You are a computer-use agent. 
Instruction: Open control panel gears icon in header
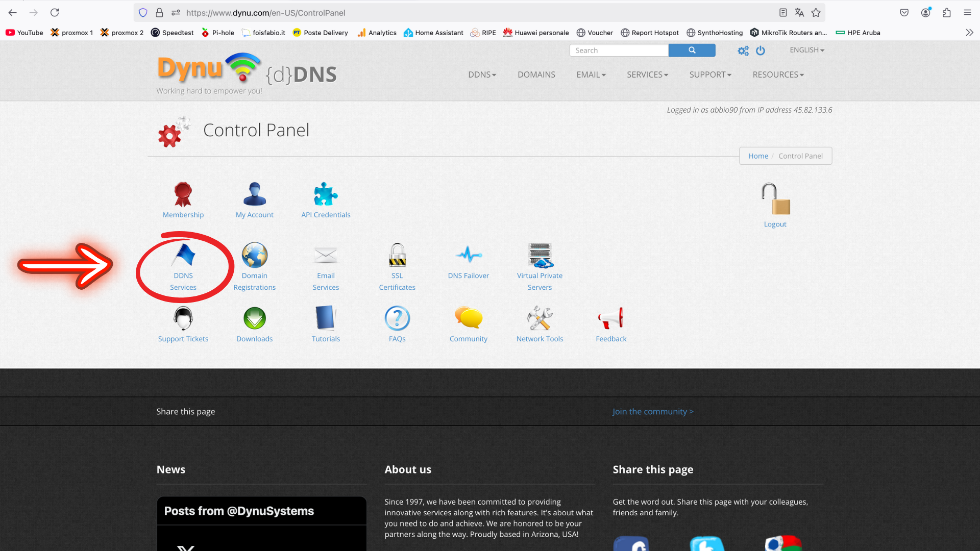point(743,51)
